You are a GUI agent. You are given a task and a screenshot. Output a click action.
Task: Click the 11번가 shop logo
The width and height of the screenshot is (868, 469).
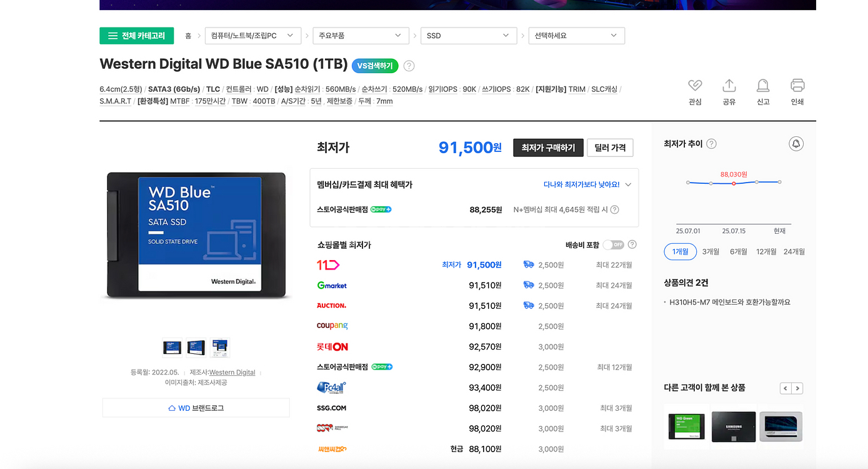pos(328,265)
